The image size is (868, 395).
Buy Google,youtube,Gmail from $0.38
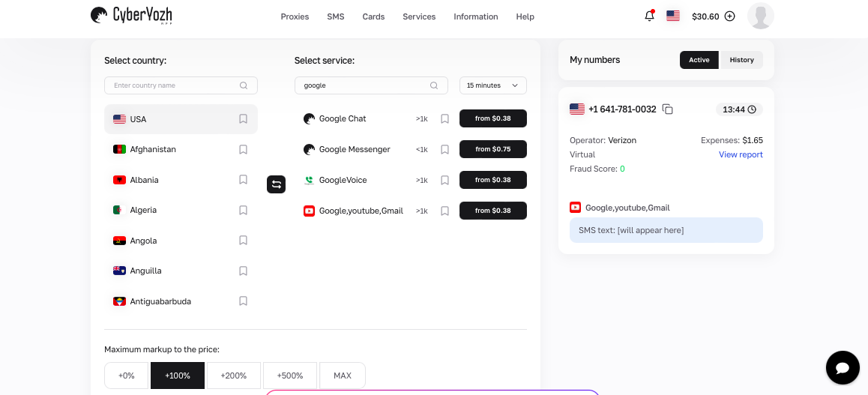pos(492,211)
